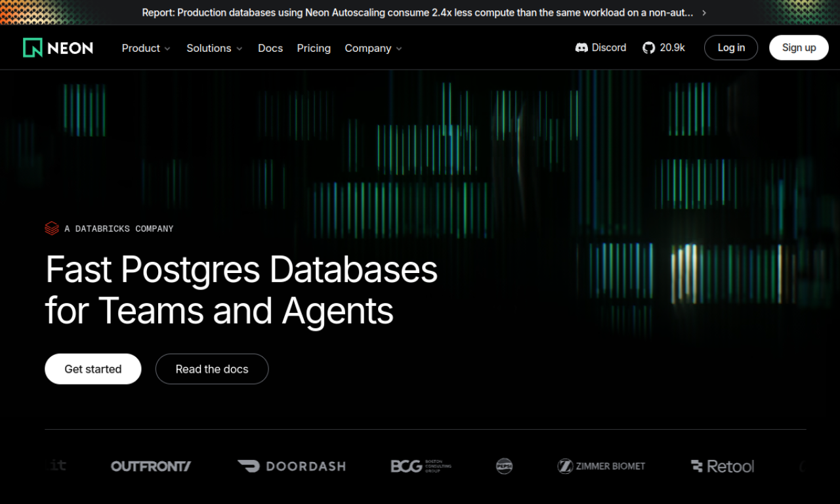Expand the Company dropdown menu
Viewport: 840px width, 504px height.
[x=373, y=48]
